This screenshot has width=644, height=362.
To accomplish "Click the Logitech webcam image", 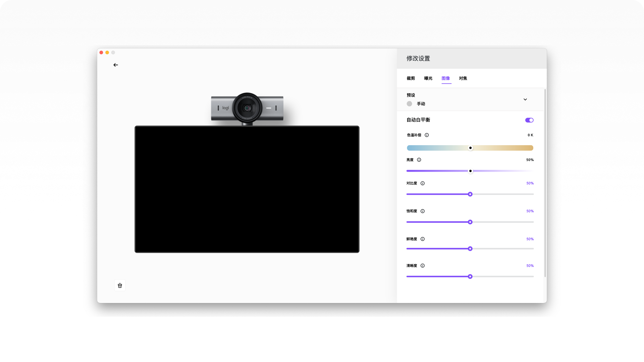I will (x=247, y=109).
